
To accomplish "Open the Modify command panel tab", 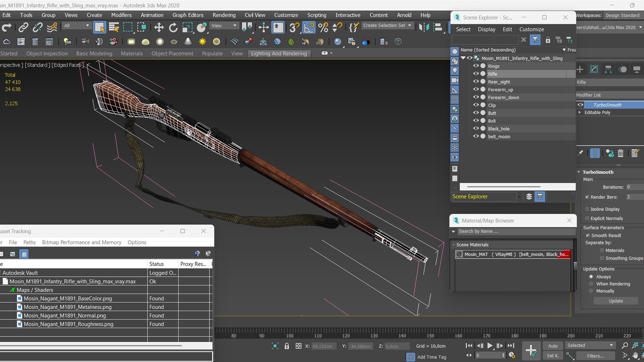I will 594,69.
